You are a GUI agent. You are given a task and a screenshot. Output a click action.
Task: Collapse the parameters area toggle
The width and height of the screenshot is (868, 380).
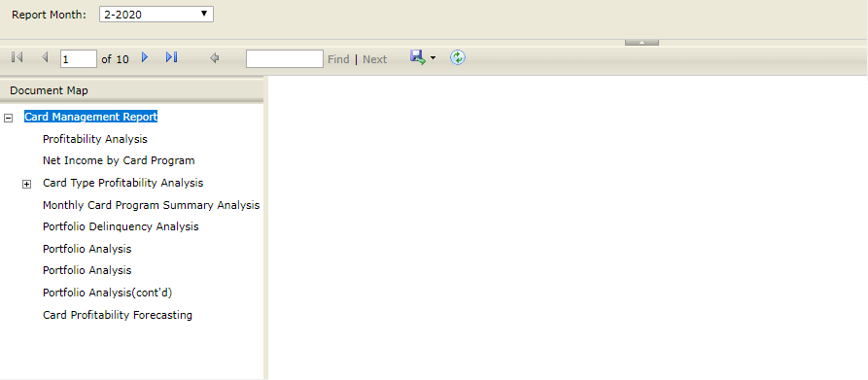[x=642, y=42]
